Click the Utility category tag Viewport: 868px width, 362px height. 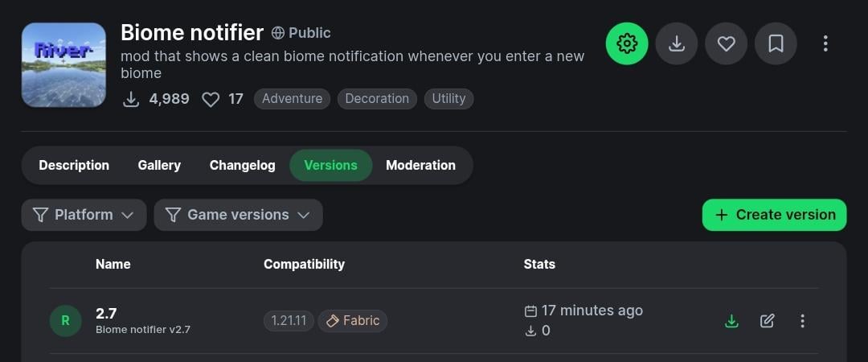(448, 99)
